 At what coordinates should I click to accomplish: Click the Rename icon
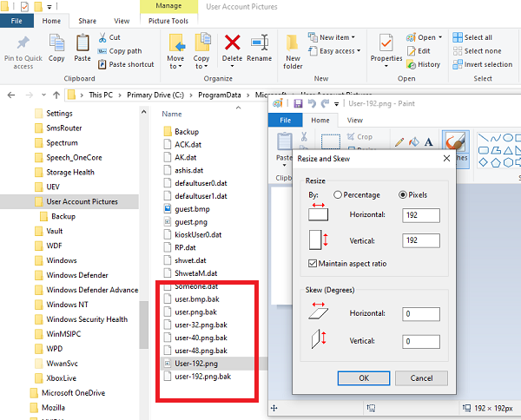coord(260,43)
